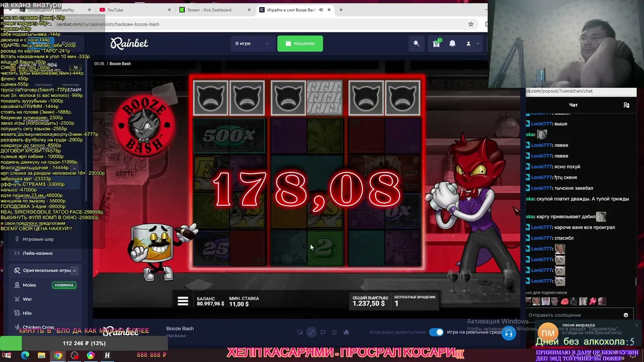Open the rewards gift icon
This screenshot has width=644, height=362.
point(436,44)
